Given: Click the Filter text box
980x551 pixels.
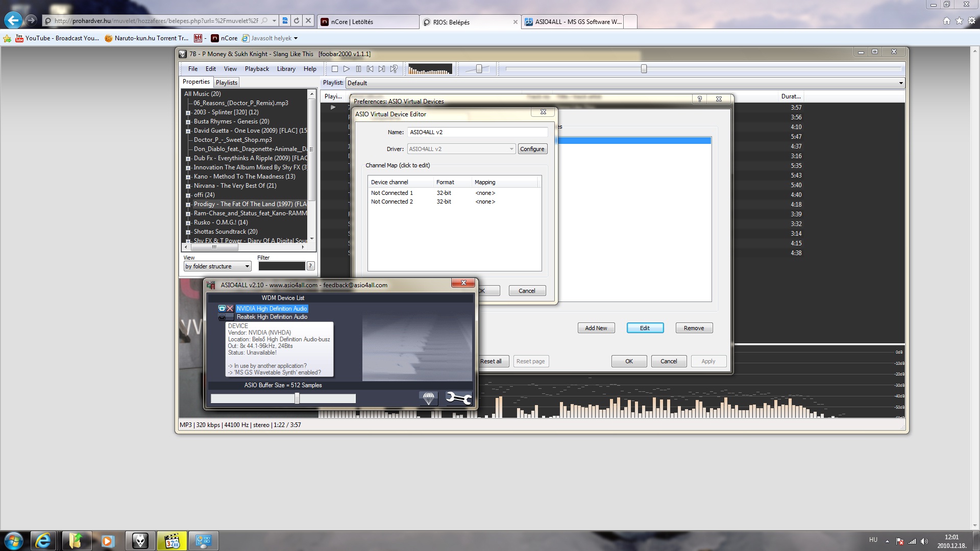Looking at the screenshot, I should coord(282,266).
